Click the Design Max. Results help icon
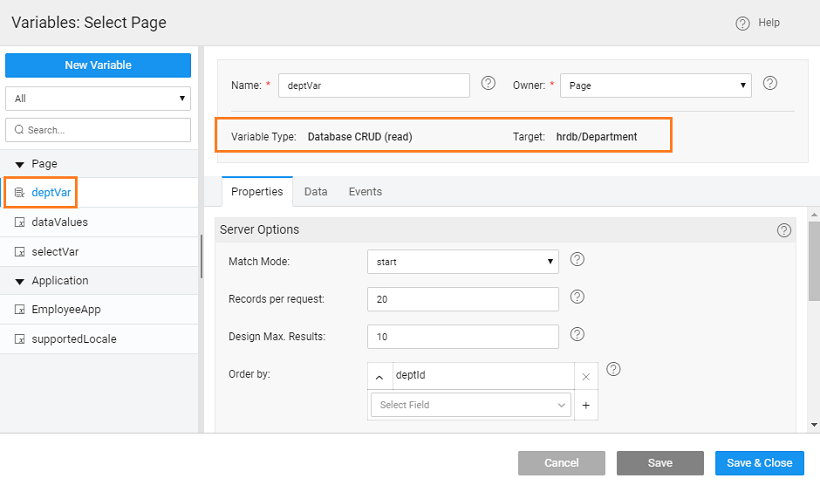This screenshot has width=820, height=492. click(577, 334)
